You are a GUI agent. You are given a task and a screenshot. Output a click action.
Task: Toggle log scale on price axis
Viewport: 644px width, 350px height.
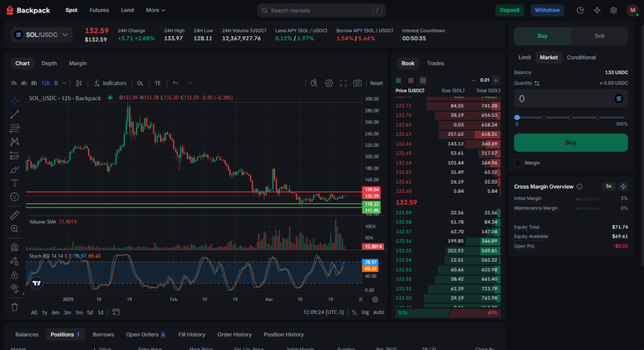point(365,312)
